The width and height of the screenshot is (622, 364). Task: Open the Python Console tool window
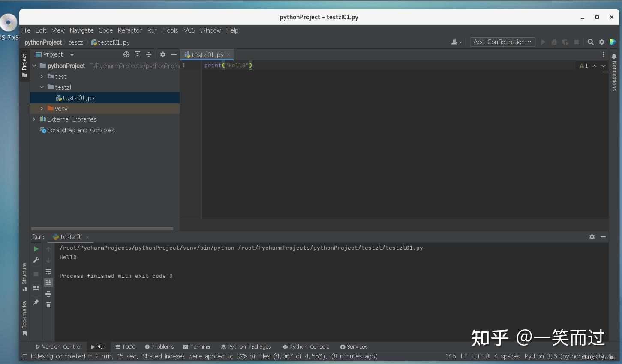point(306,346)
